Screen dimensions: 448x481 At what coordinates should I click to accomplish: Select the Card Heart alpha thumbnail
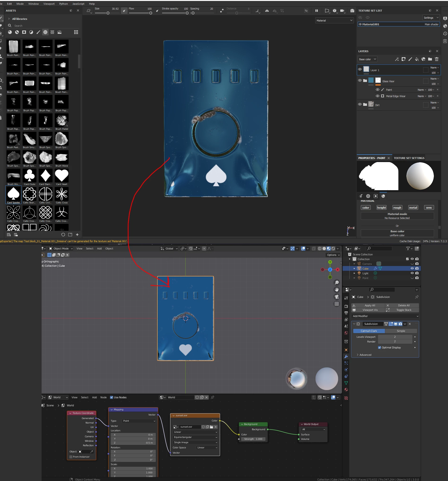(x=61, y=176)
